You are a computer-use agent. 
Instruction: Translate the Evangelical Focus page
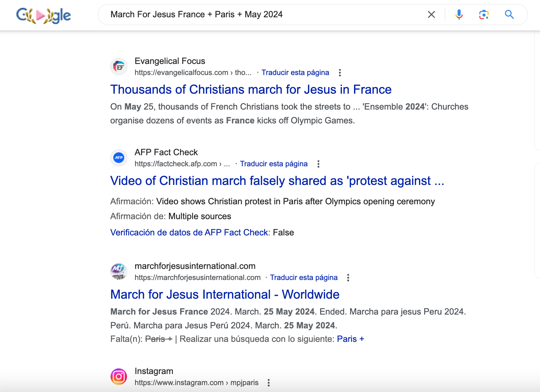tap(295, 73)
